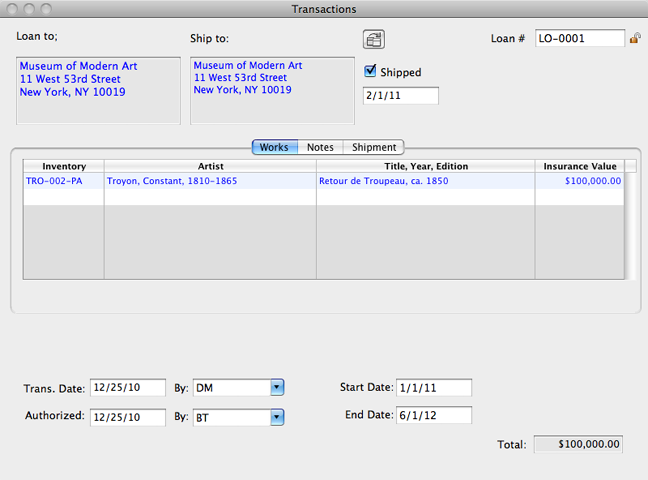Click the Loan # field containing LO-0001
The height and width of the screenshot is (480, 648).
point(580,39)
